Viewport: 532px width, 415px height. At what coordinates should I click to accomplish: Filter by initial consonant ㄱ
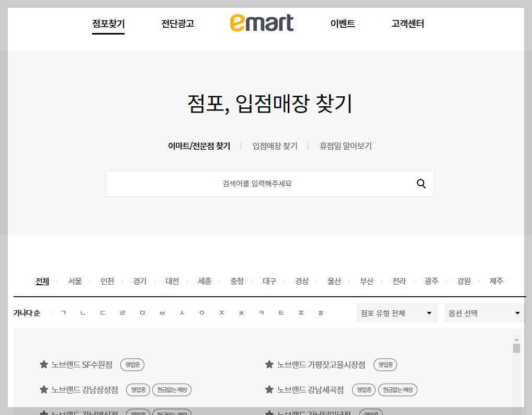[63, 313]
